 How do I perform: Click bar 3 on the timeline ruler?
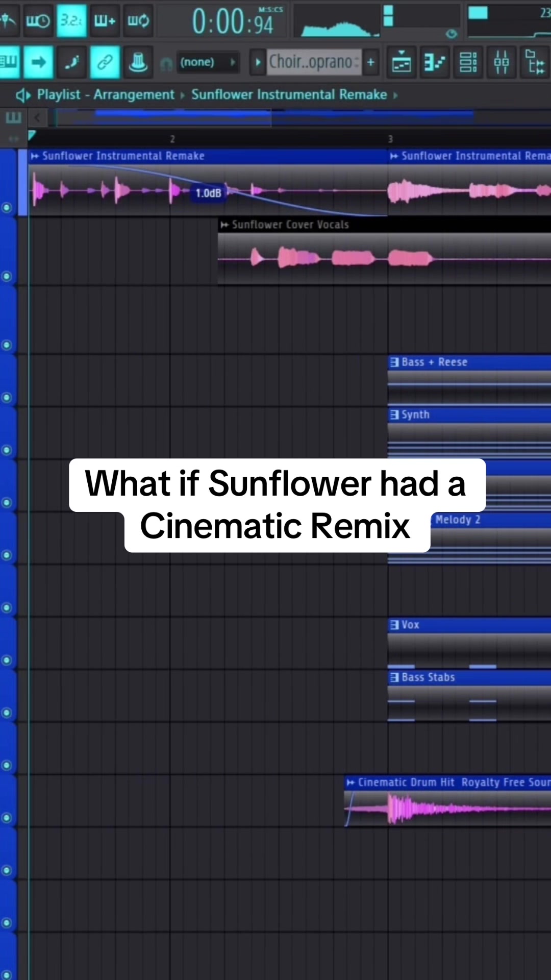pyautogui.click(x=390, y=139)
